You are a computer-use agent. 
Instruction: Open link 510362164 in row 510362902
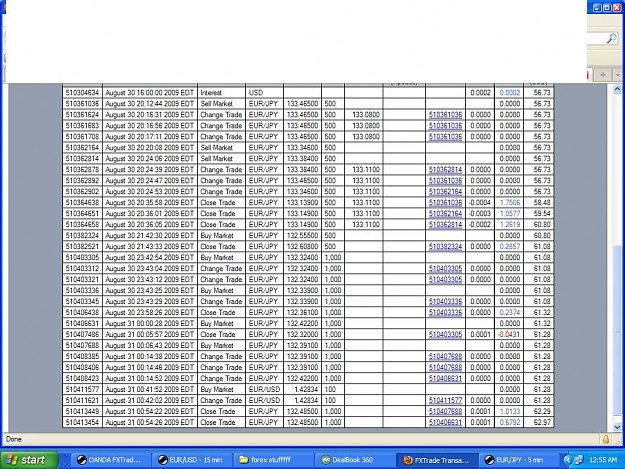(x=445, y=192)
